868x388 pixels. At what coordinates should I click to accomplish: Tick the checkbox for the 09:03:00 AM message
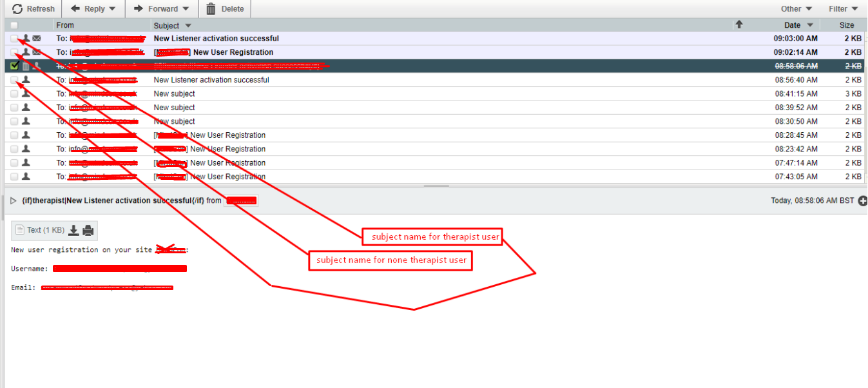pyautogui.click(x=14, y=39)
